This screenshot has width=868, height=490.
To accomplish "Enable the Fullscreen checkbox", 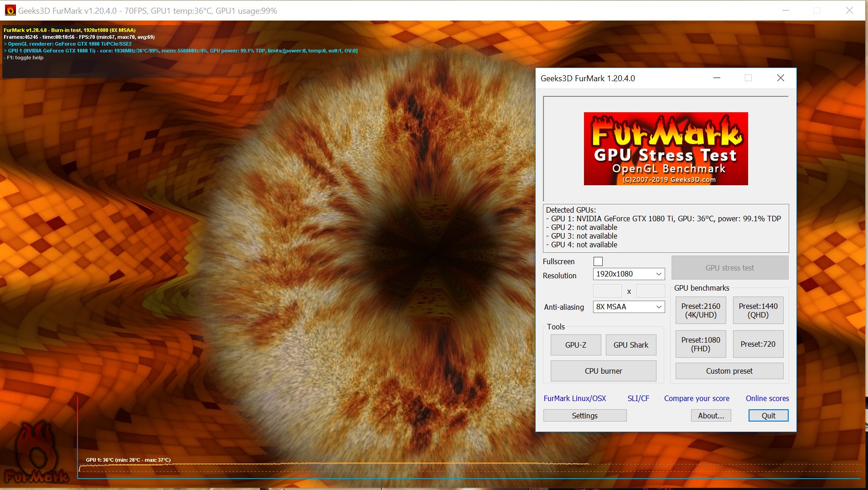I will tap(598, 261).
